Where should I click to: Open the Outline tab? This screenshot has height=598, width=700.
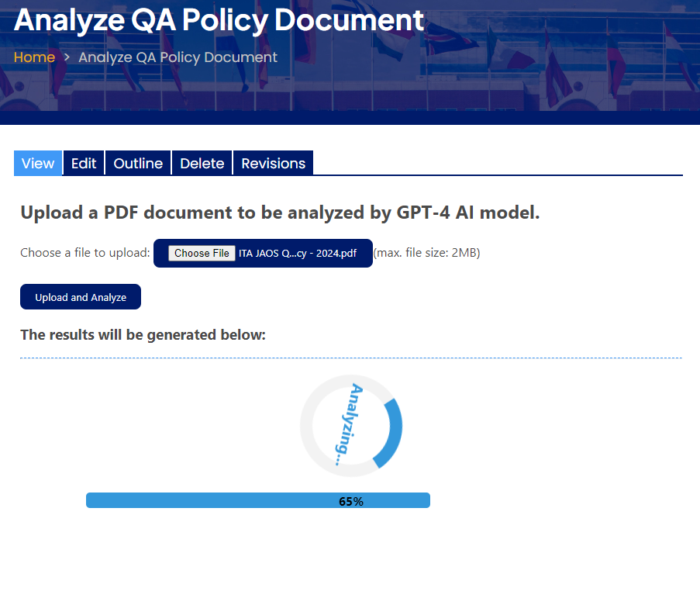[x=137, y=163]
